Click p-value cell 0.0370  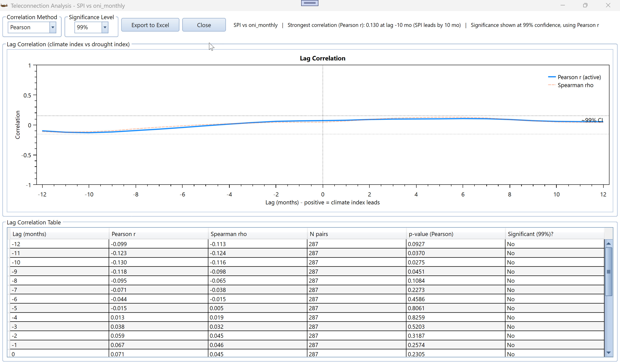[456, 253]
